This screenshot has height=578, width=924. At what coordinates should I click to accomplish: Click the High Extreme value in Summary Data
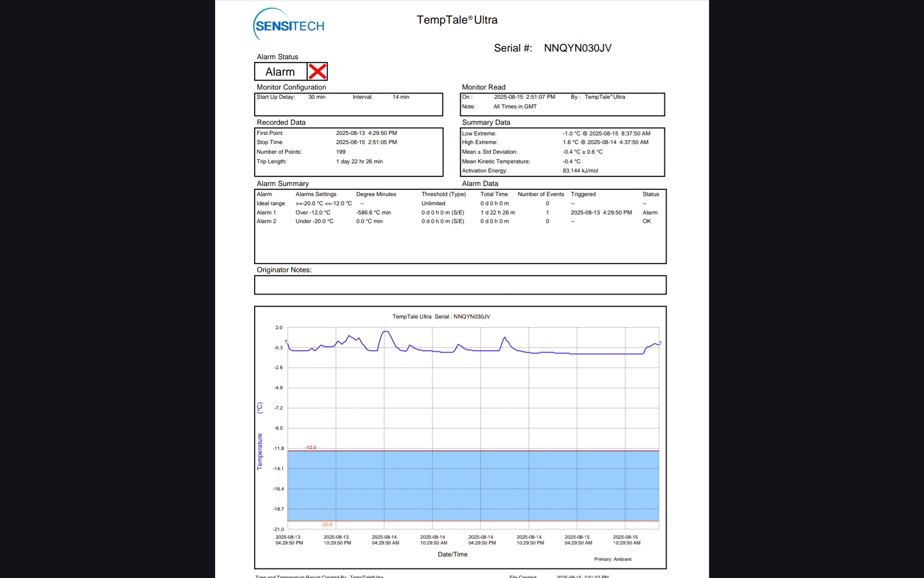(605, 142)
